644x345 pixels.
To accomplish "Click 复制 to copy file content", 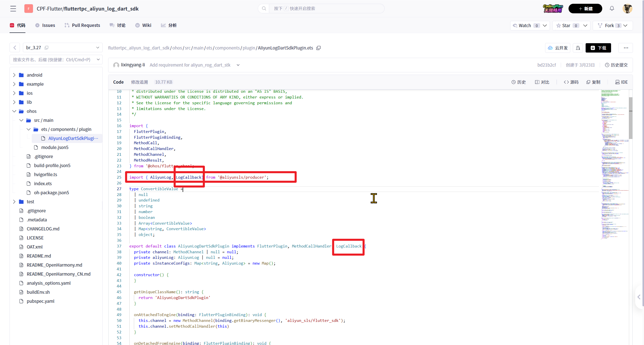I will 593,82.
